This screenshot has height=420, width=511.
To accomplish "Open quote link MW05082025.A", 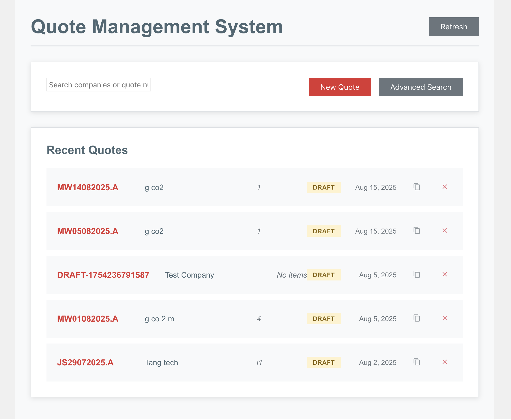I will click(88, 231).
